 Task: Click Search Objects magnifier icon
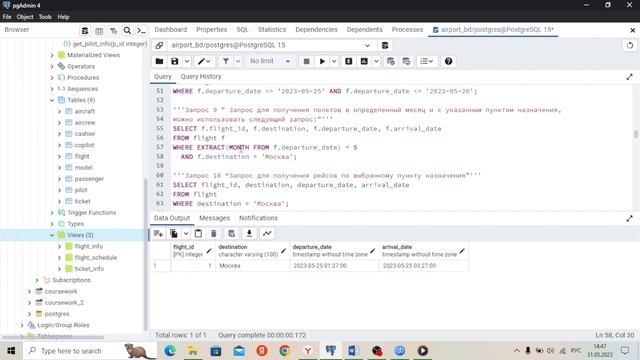pos(127,31)
